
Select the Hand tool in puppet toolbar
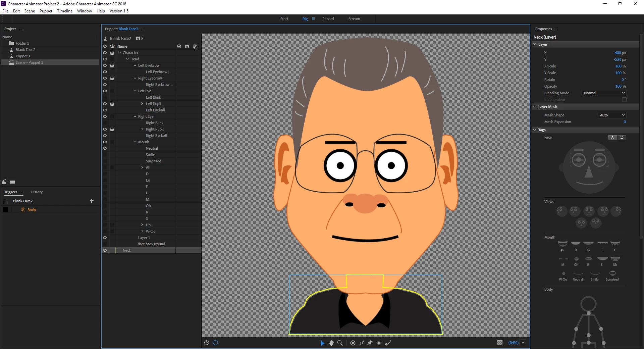[x=331, y=343]
